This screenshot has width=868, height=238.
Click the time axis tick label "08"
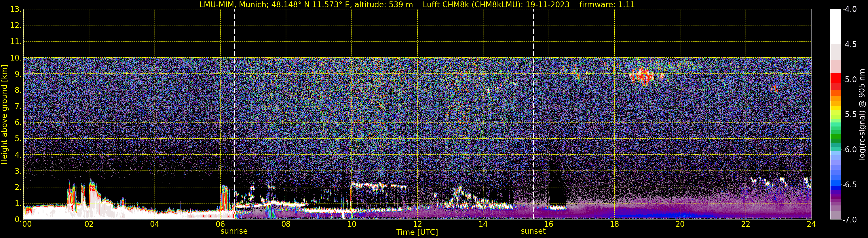pos(286,224)
